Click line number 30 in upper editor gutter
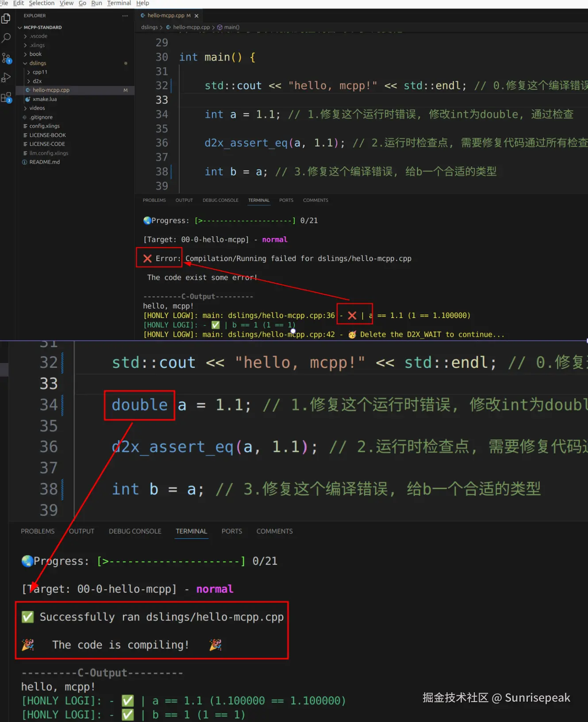Screen dimensions: 588x722 162,57
